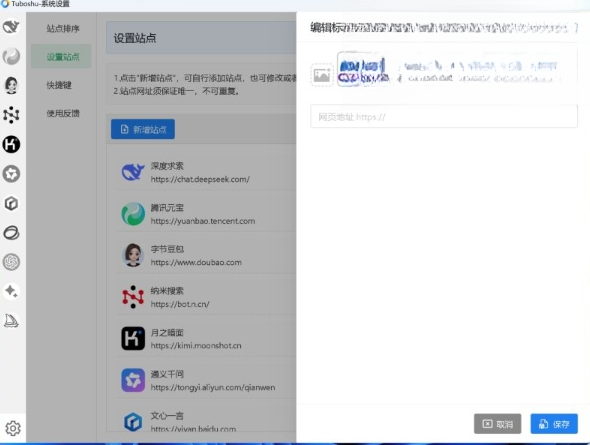Open ChatGPT knot icon in left sidebar
Viewport: 590px width, 445px height.
point(11,262)
